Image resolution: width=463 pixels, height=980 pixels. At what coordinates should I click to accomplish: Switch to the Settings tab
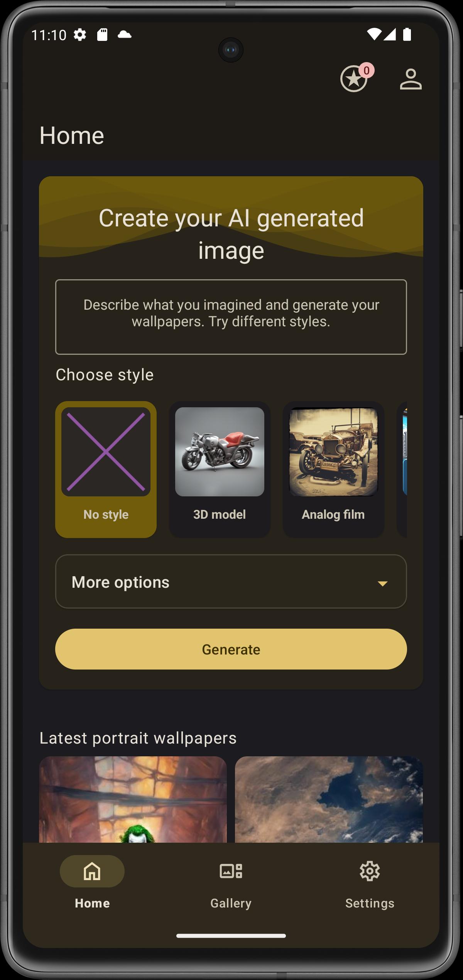tap(370, 882)
